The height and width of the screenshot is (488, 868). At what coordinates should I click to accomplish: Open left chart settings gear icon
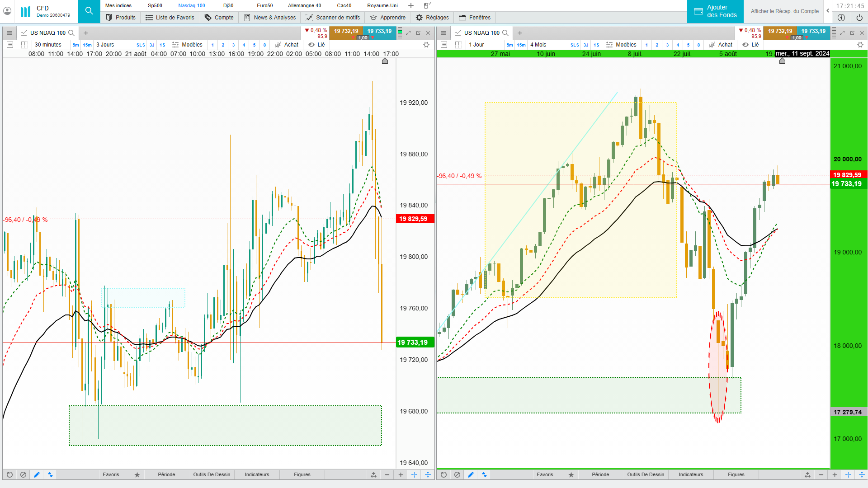426,45
